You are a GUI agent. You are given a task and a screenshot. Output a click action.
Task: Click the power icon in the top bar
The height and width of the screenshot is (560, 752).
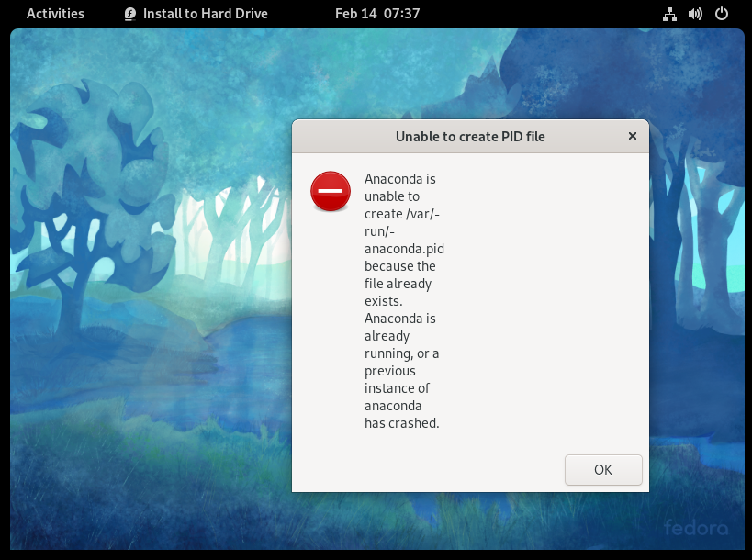(722, 14)
